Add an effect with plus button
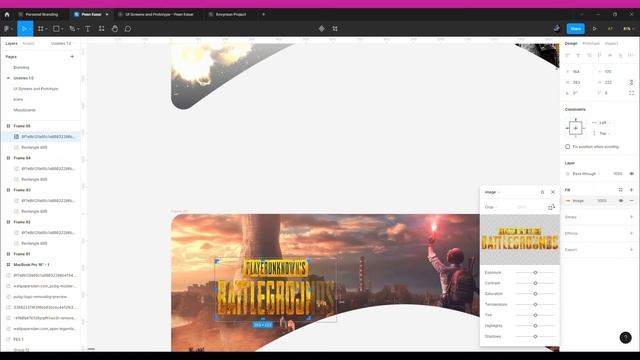The image size is (640, 360). coord(631,233)
